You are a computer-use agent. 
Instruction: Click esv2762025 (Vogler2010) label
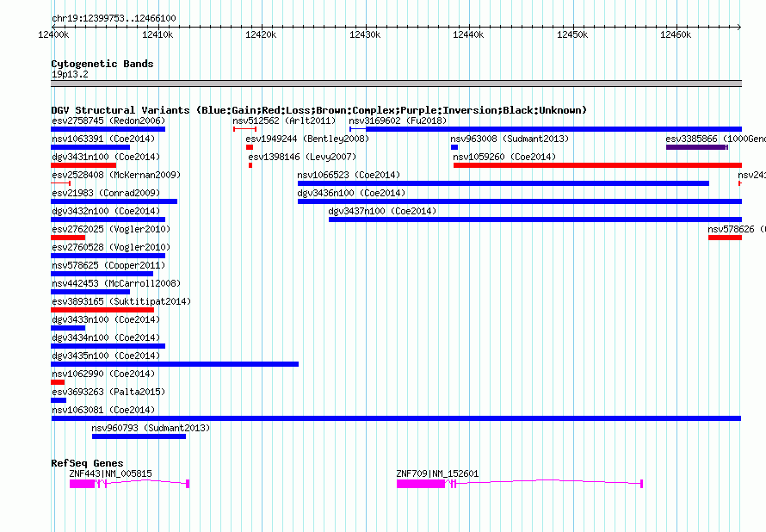pyautogui.click(x=111, y=229)
